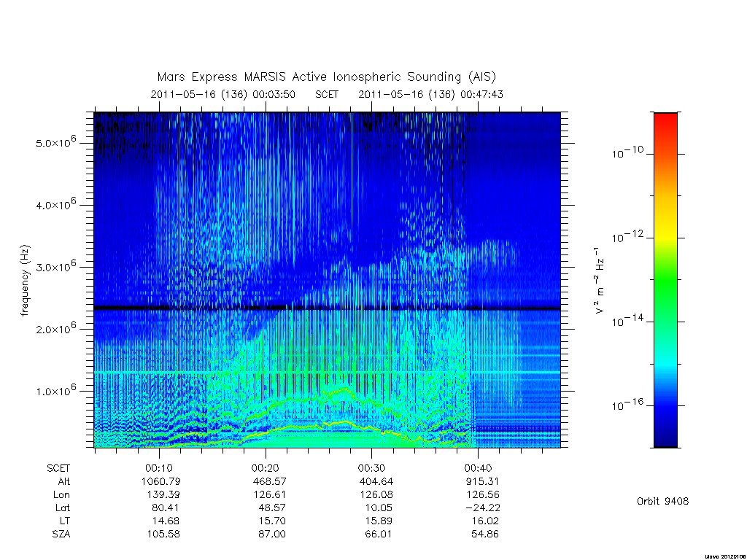
Task: Click the SCET tick label 00:20
Action: [266, 468]
